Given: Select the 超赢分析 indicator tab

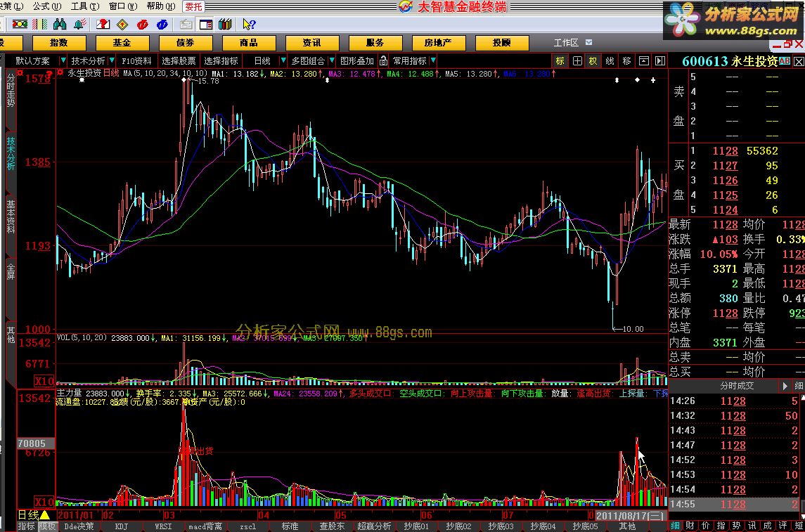Looking at the screenshot, I should click(x=374, y=526).
